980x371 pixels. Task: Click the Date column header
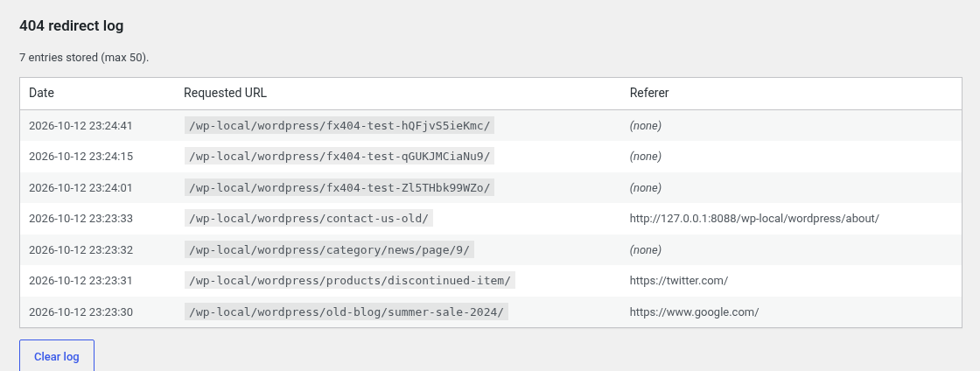pyautogui.click(x=41, y=93)
